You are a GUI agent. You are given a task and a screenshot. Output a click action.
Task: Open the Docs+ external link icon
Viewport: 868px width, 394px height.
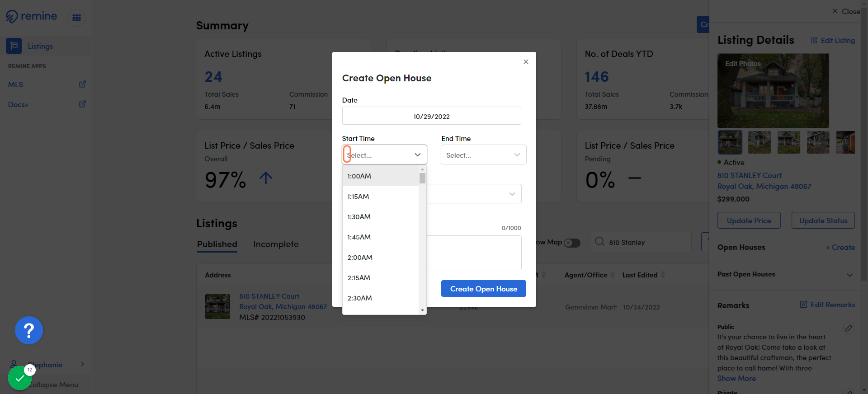[x=82, y=104]
